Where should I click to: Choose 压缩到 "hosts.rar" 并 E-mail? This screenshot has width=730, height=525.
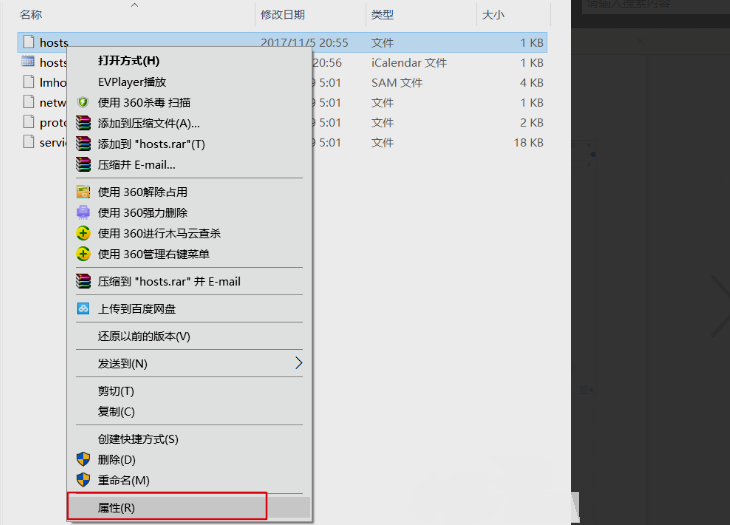(x=189, y=281)
